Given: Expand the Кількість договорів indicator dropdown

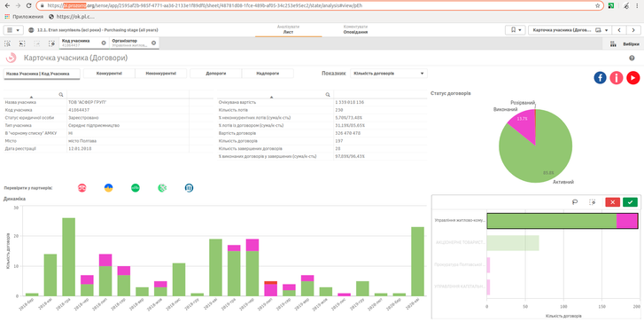Looking at the screenshot, I should click(x=389, y=74).
